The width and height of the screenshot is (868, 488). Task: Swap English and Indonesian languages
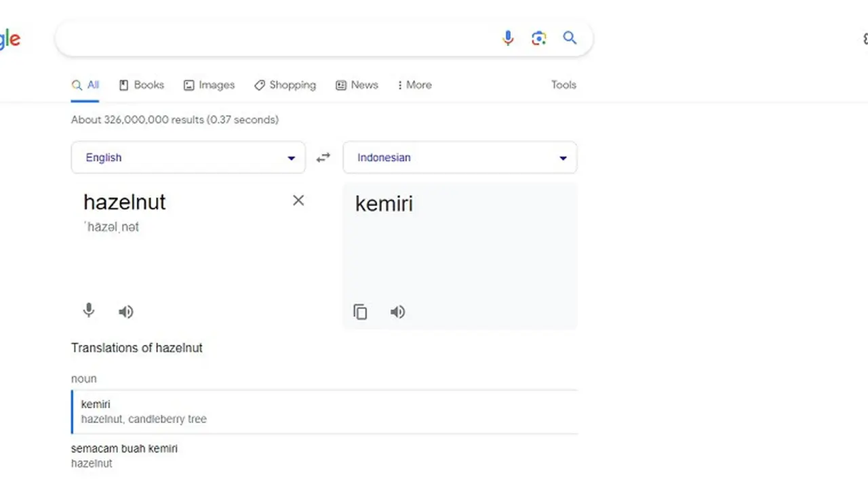pos(323,157)
